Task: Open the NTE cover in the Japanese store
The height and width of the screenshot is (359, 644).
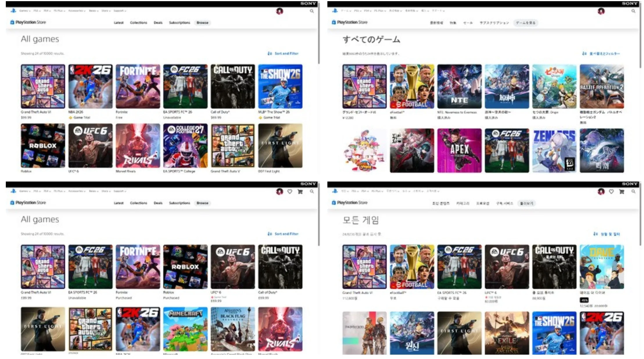Action: 460,86
